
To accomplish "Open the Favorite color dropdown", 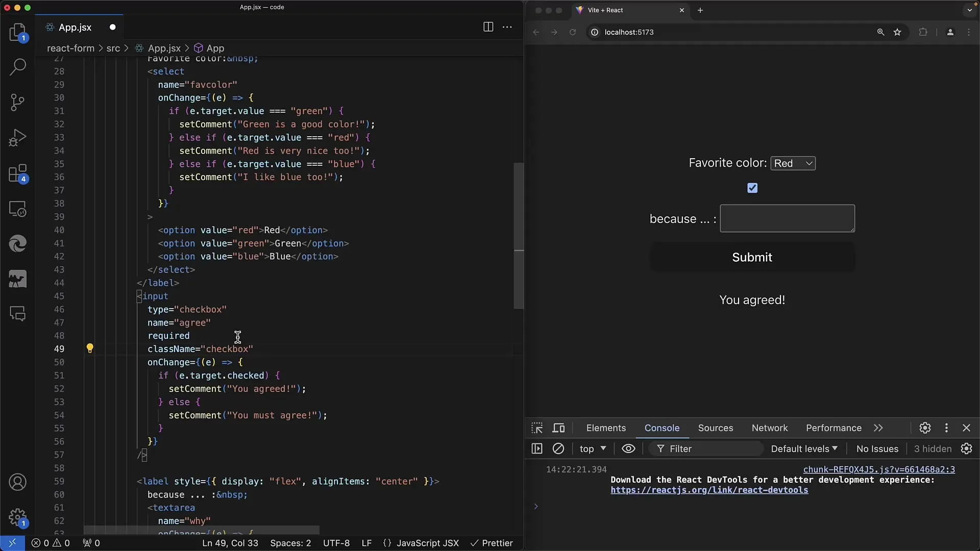I will [x=793, y=163].
